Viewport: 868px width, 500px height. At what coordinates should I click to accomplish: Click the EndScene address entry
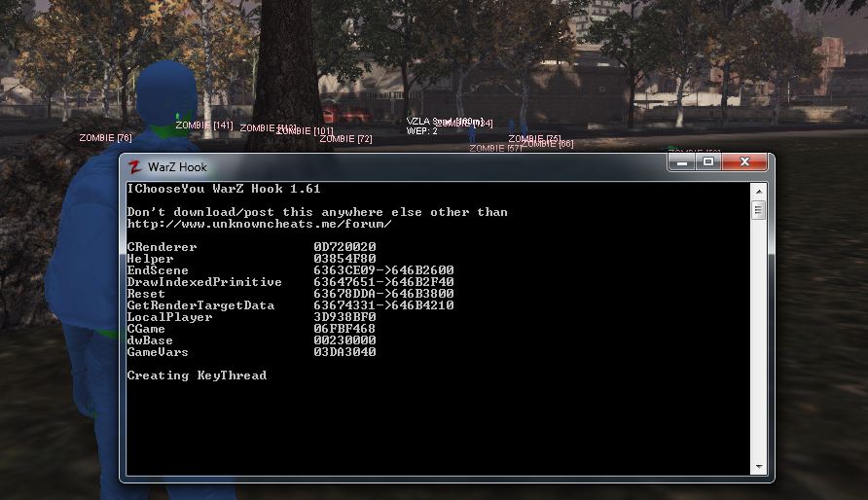(x=382, y=270)
